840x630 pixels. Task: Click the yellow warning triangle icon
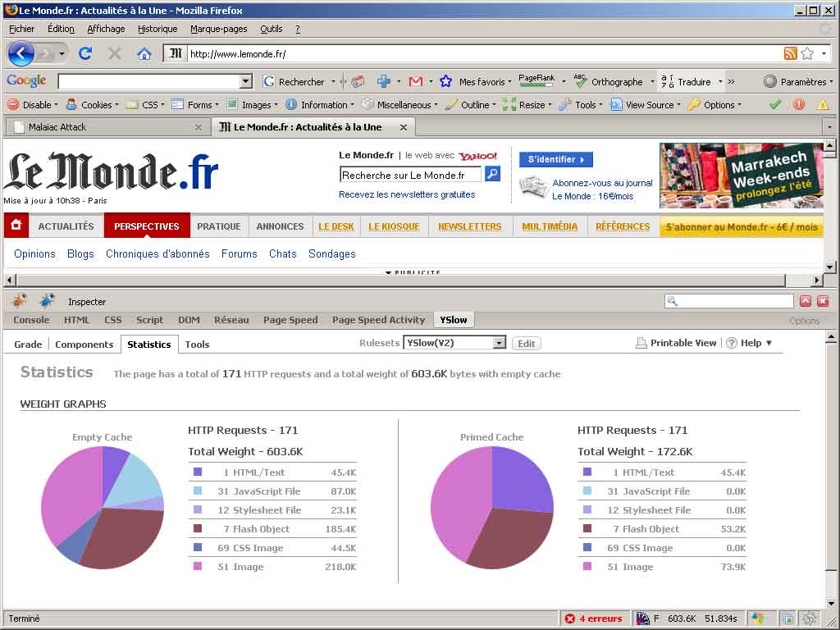coord(823,104)
